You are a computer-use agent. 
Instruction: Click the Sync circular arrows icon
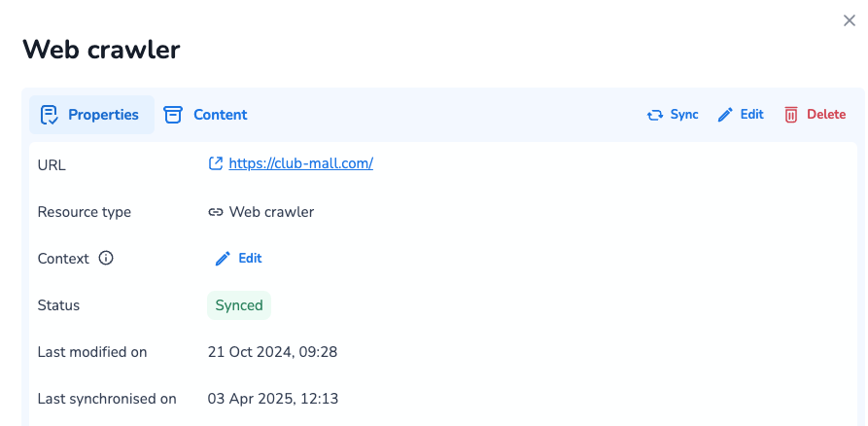point(655,115)
